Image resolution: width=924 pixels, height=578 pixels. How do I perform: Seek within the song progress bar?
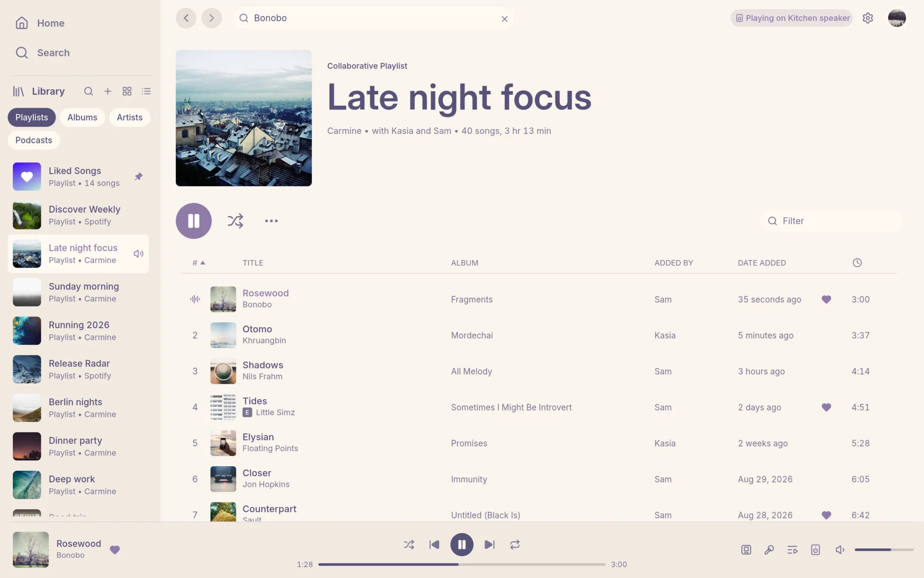[x=462, y=564]
